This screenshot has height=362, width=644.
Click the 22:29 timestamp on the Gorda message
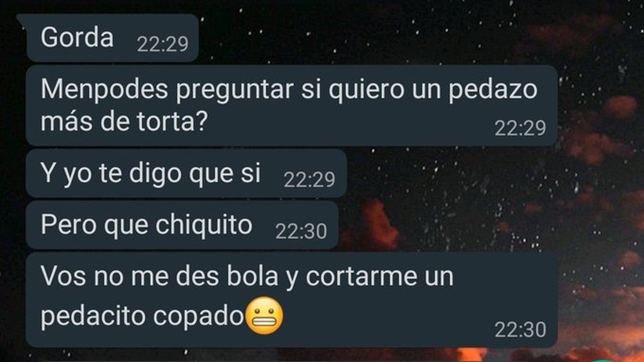point(163,45)
